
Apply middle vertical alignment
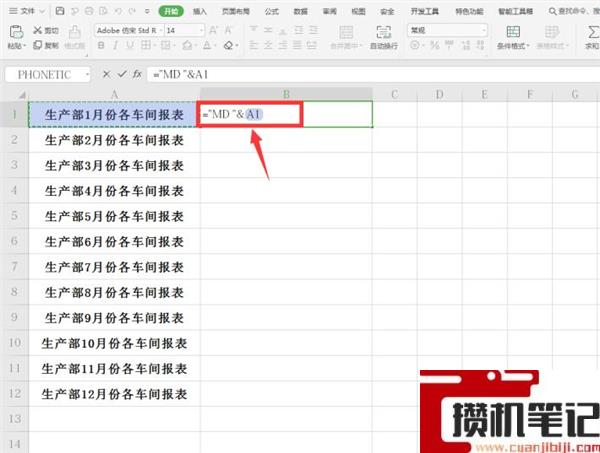pos(268,30)
